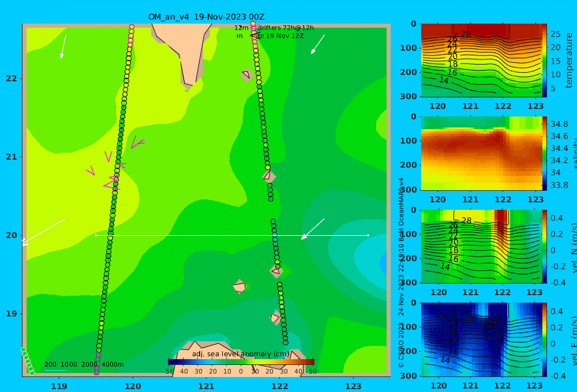Click longitude tick label 122 on main map
Screen dimensions: 577x392
[280, 386]
